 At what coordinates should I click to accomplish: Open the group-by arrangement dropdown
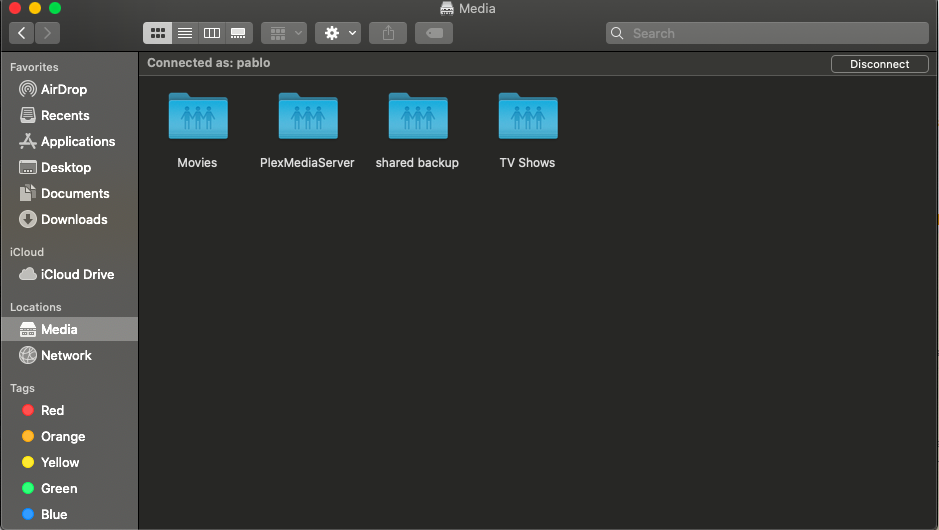(x=284, y=33)
